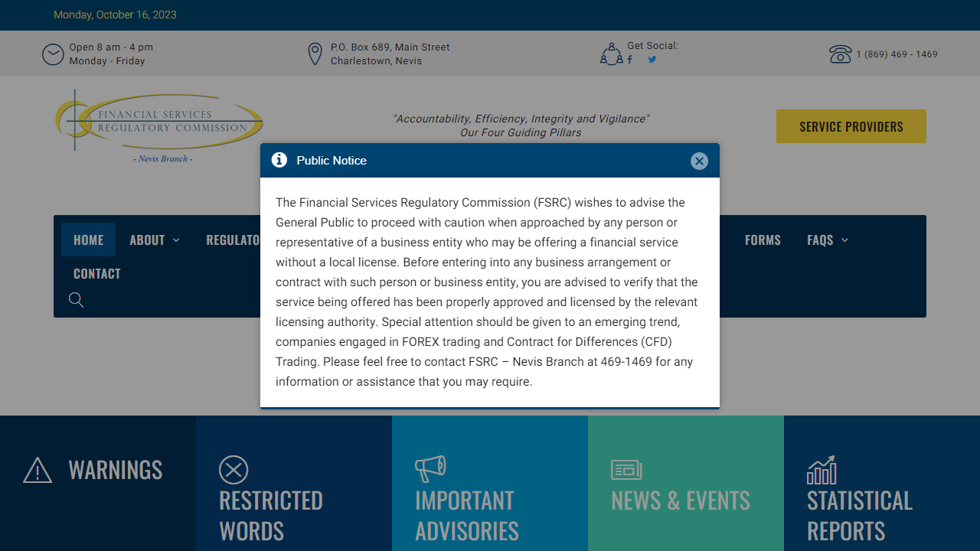Click the search magnifier icon
The width and height of the screenshot is (980, 551).
[x=76, y=300]
